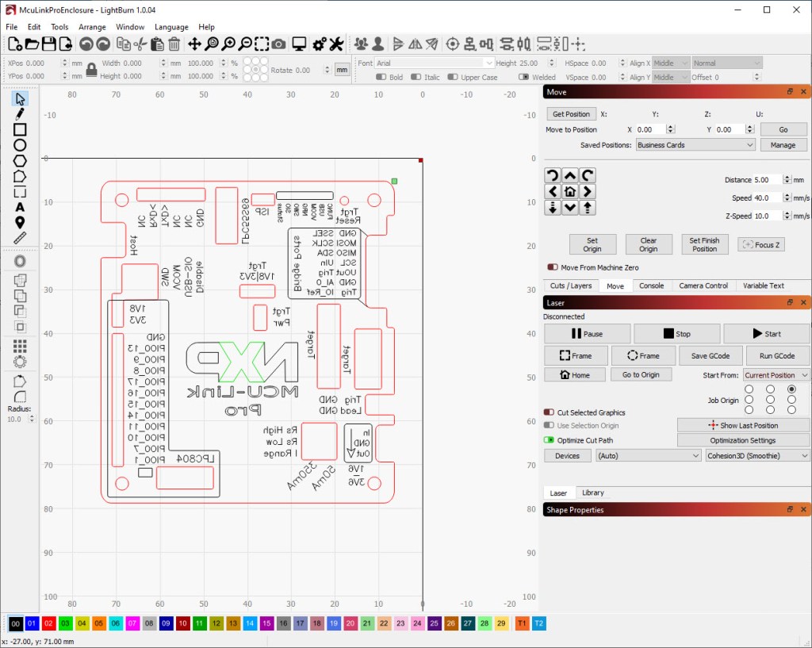Image resolution: width=812 pixels, height=648 pixels.
Task: Open the Saved Positions dropdown
Action: tap(695, 145)
